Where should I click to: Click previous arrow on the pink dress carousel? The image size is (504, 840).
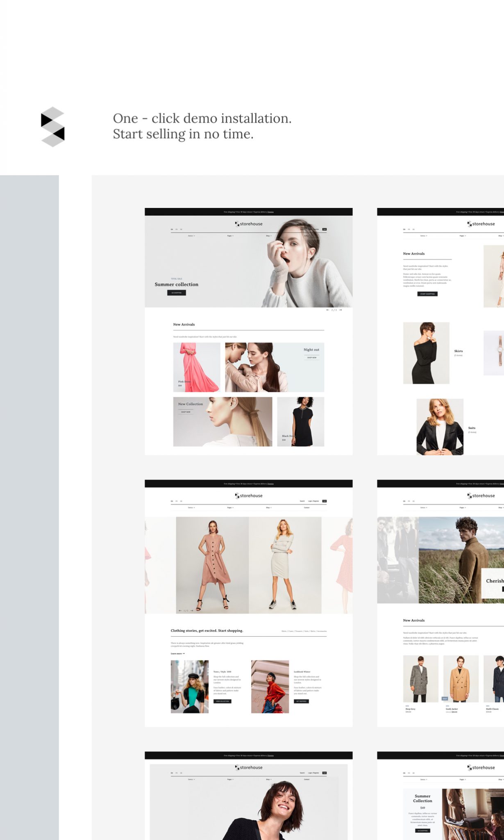coord(180,611)
